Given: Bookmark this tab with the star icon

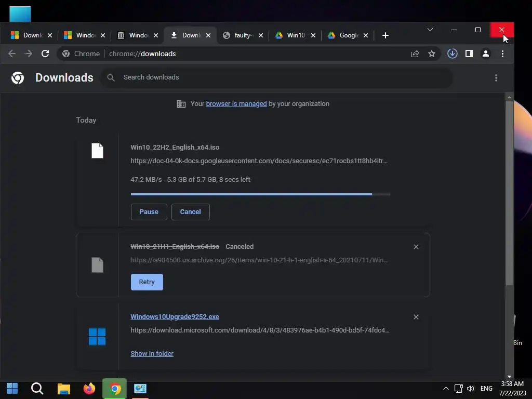Looking at the screenshot, I should tap(432, 54).
